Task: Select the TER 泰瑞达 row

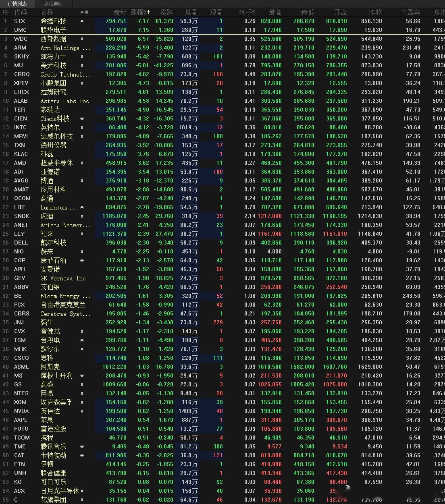Action: [x=222, y=110]
